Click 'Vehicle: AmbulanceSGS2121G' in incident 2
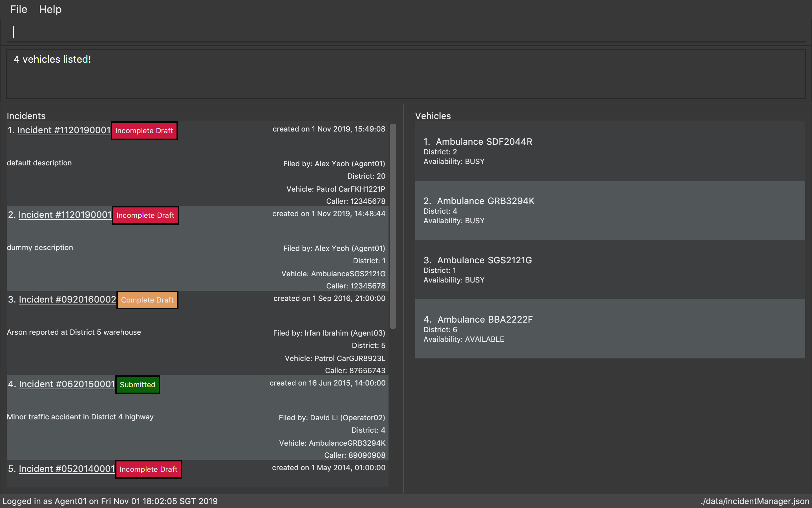 coord(333,274)
